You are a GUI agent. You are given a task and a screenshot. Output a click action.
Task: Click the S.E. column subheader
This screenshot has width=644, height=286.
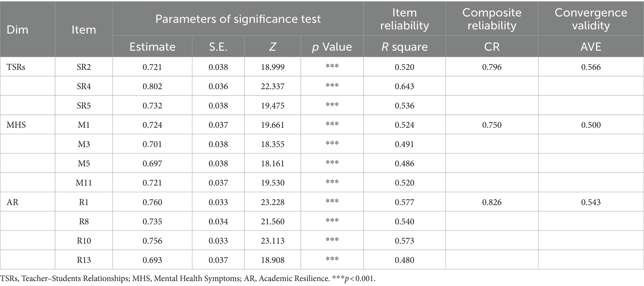point(218,47)
